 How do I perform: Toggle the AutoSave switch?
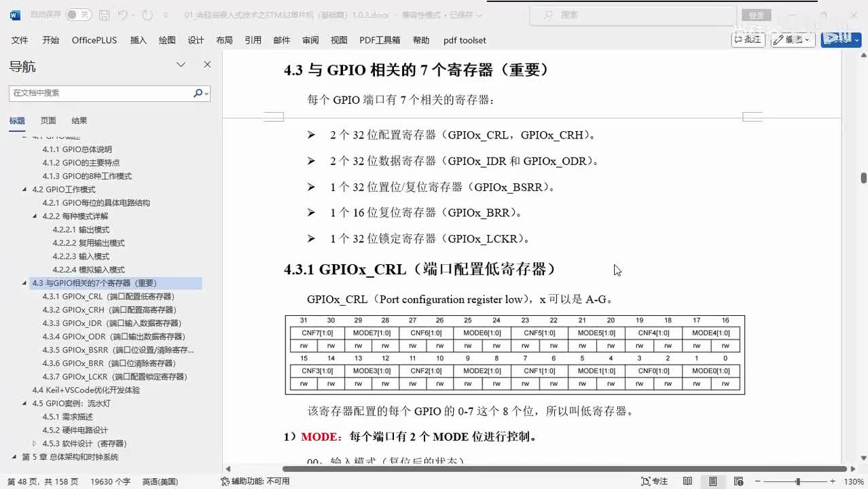[79, 14]
